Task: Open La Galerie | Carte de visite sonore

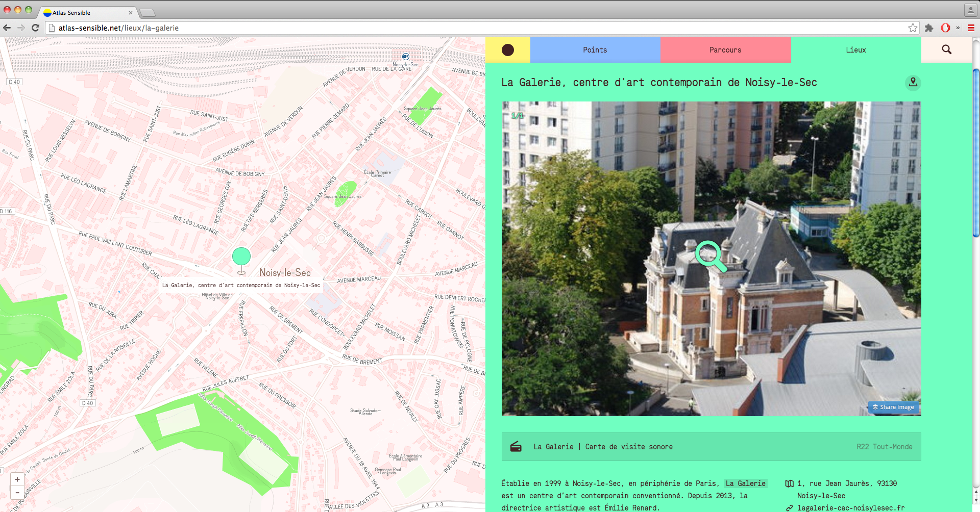Action: pyautogui.click(x=603, y=447)
